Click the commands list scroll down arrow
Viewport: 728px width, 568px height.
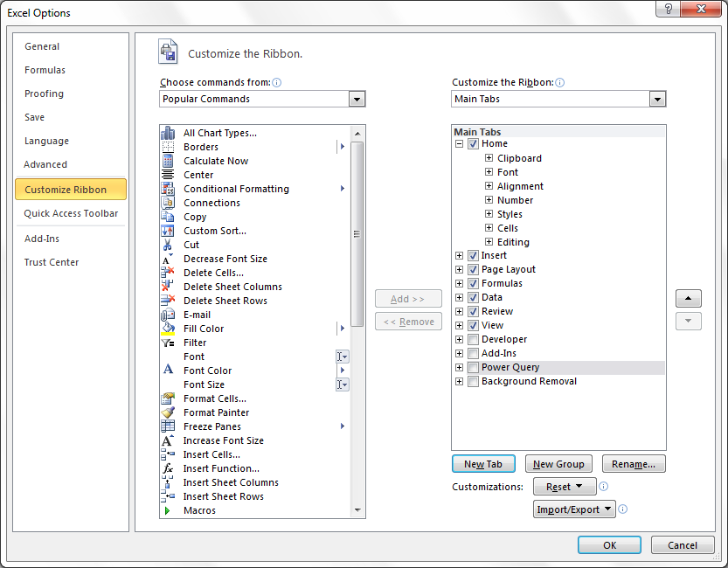pos(357,510)
